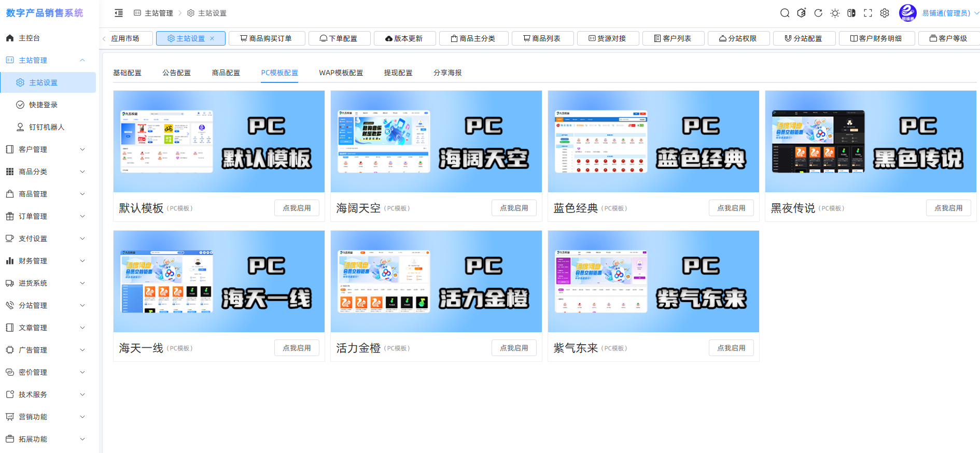Image resolution: width=980 pixels, height=453 pixels.
Task: Switch to 商品主分类 page tab
Action: click(473, 38)
